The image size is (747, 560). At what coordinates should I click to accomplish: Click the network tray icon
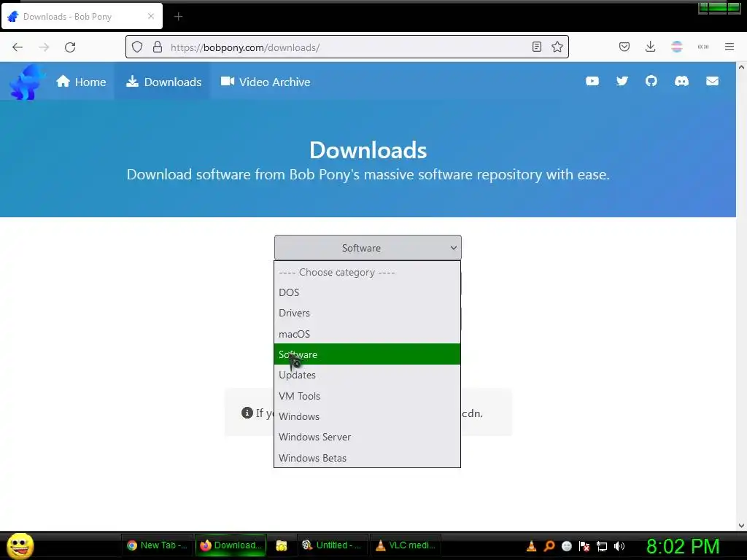tap(602, 546)
